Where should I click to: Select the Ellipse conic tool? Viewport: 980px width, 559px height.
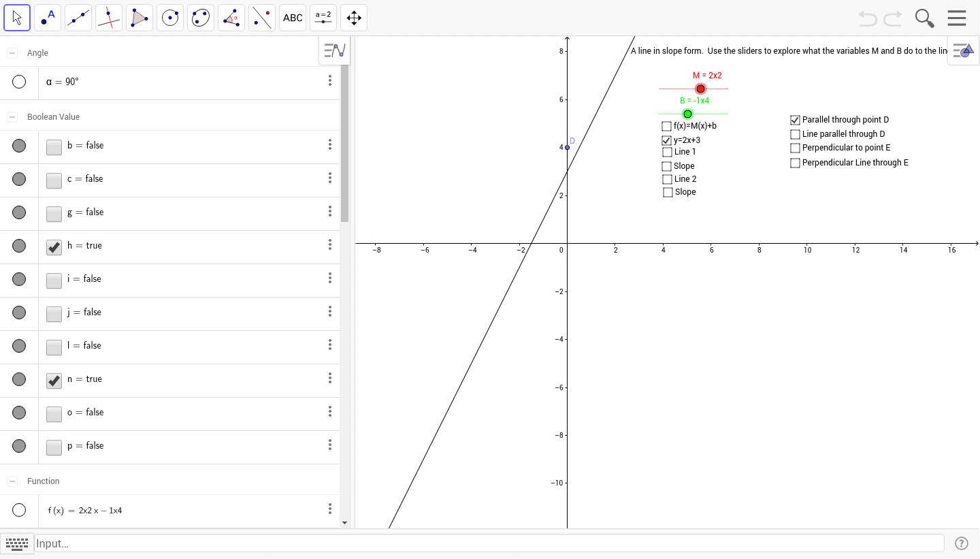click(x=201, y=18)
